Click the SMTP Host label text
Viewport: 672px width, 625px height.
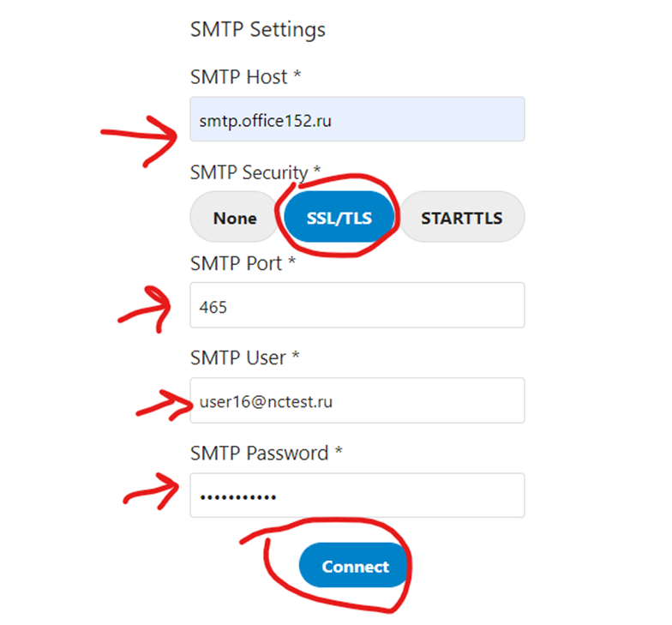point(238,77)
